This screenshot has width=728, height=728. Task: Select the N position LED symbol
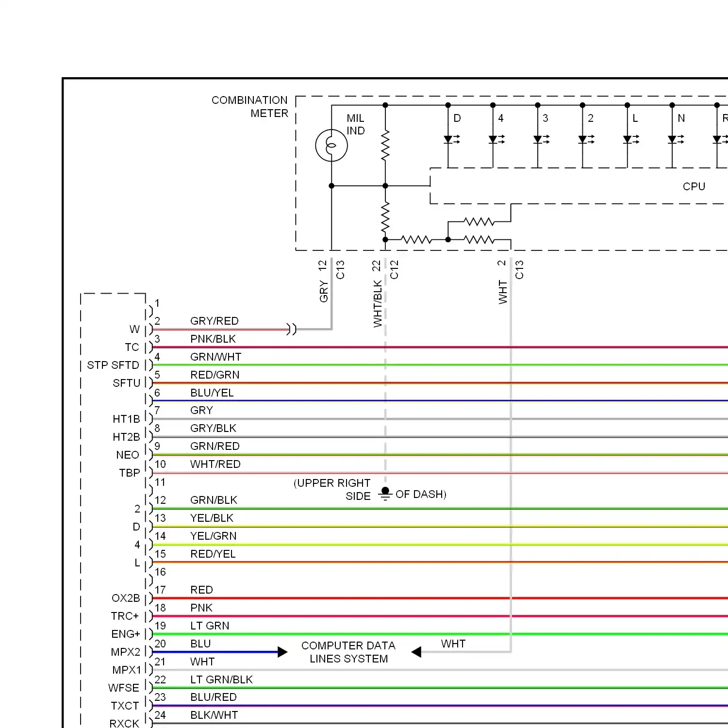[676, 140]
